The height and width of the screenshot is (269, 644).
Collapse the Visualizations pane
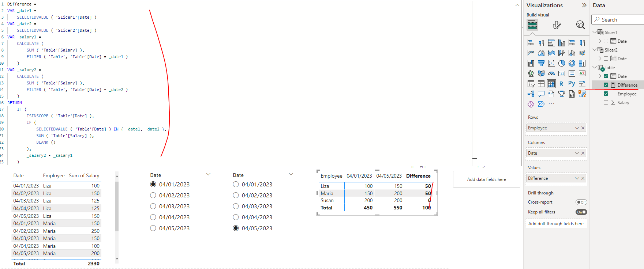click(x=584, y=5)
